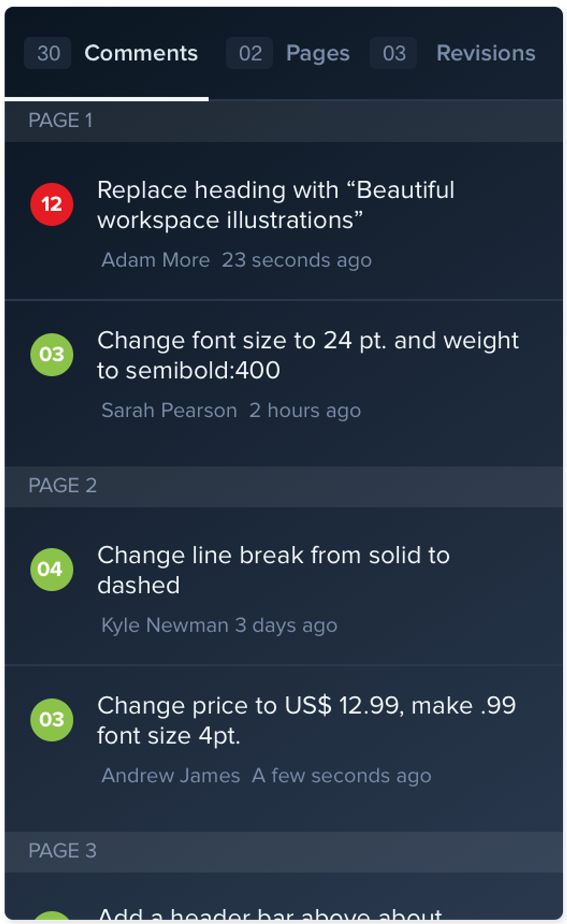Click the green 03 badge beside Andrew James's comment
This screenshot has height=924, width=567.
point(52,720)
